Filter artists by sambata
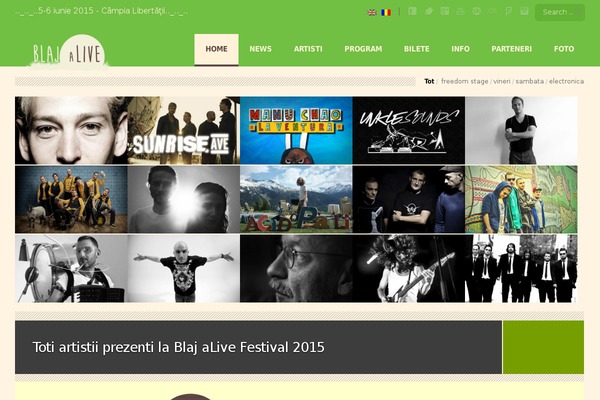This screenshot has height=400, width=600. pyautogui.click(x=530, y=82)
